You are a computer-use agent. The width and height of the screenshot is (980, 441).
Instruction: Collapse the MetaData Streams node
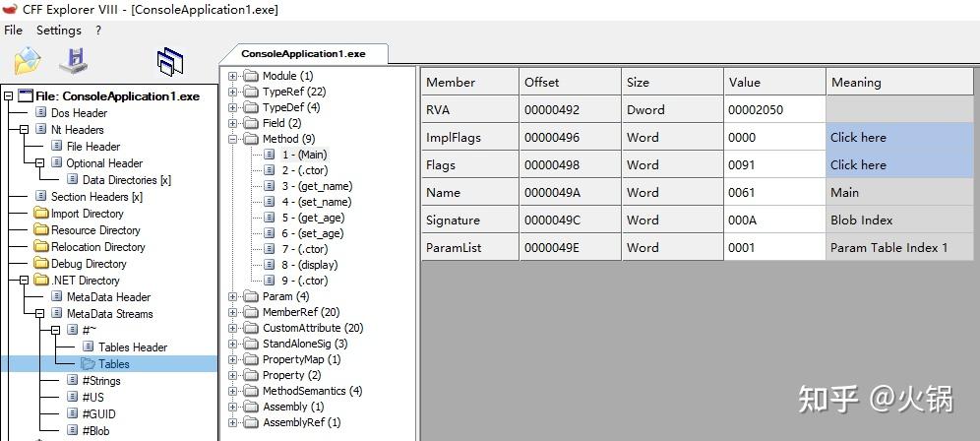41,314
